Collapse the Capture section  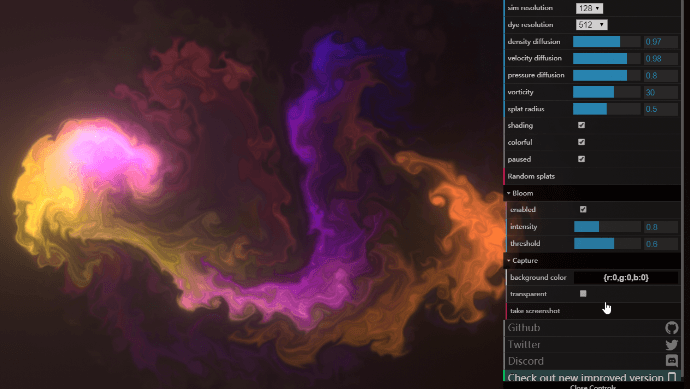click(x=592, y=261)
